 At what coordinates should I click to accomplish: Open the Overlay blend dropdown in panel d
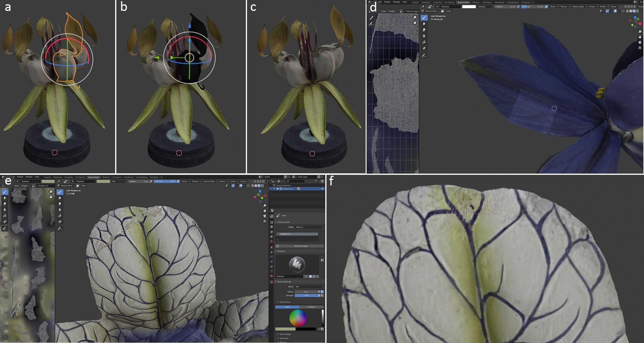click(485, 7)
